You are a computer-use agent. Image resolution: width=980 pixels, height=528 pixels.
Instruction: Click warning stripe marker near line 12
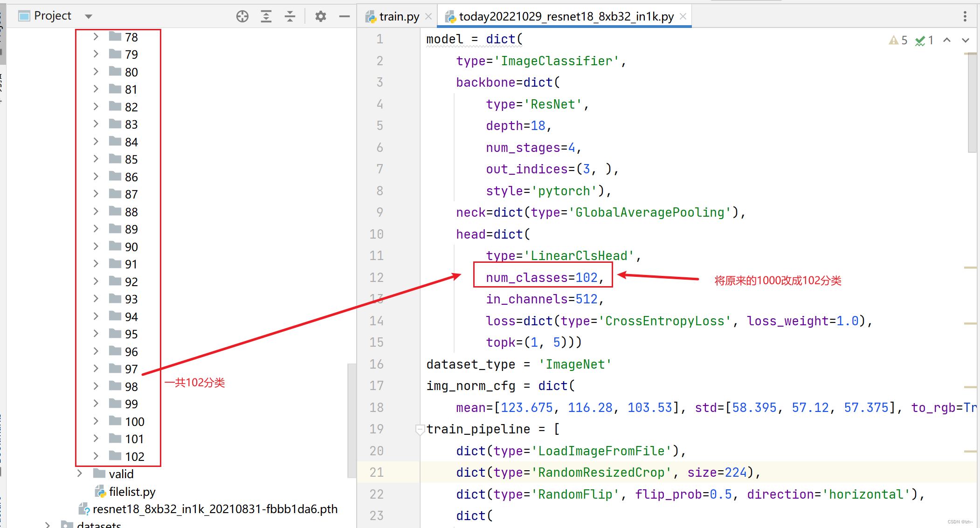point(970,267)
